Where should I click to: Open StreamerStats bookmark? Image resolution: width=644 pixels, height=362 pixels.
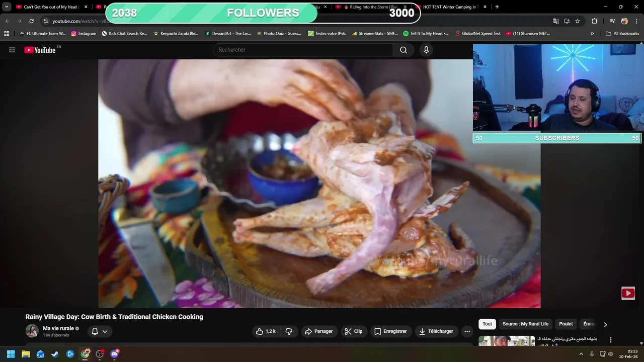375,34
